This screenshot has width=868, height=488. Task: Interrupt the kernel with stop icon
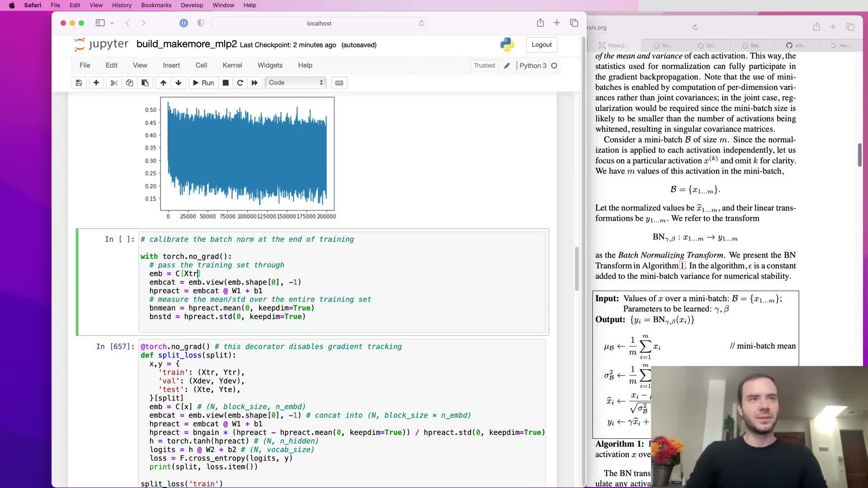click(x=226, y=83)
